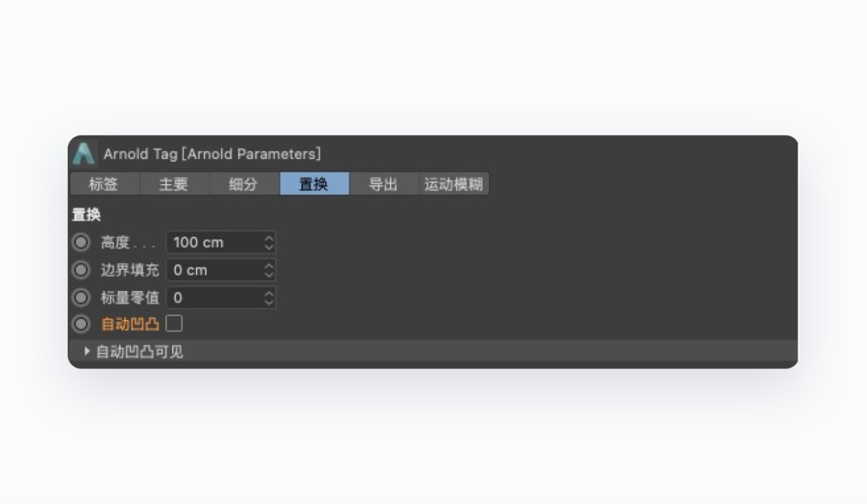Click the keyframe circle next to 自动凹凸
The height and width of the screenshot is (504, 867).
(81, 323)
